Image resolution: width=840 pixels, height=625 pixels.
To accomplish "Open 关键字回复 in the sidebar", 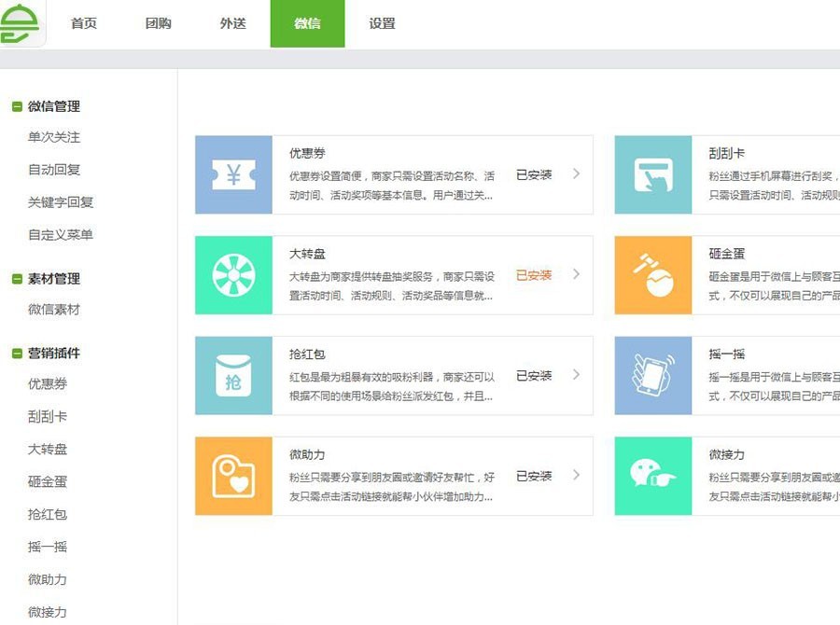I will click(61, 202).
